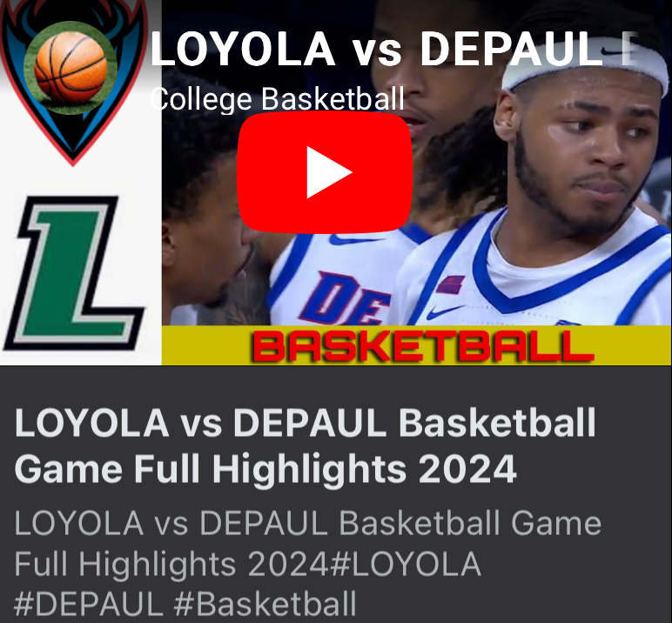The height and width of the screenshot is (623, 672).
Task: Click the #Basketball hashtag
Action: 265,604
